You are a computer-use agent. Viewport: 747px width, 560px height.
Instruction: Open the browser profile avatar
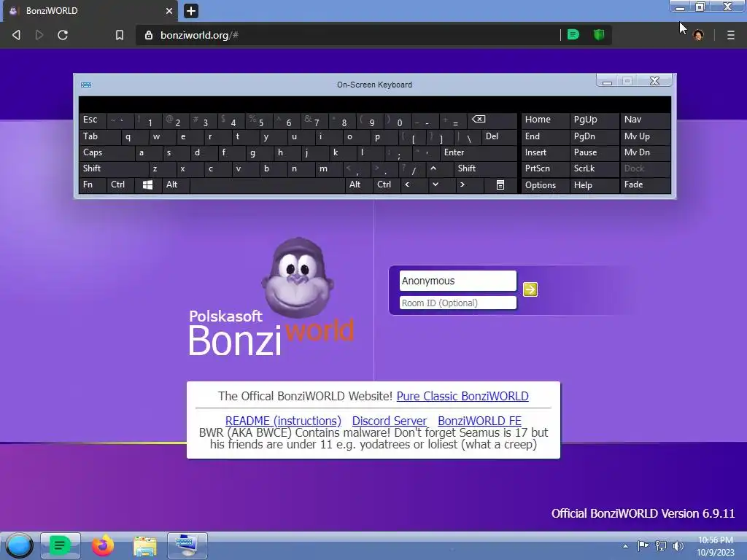tap(698, 35)
